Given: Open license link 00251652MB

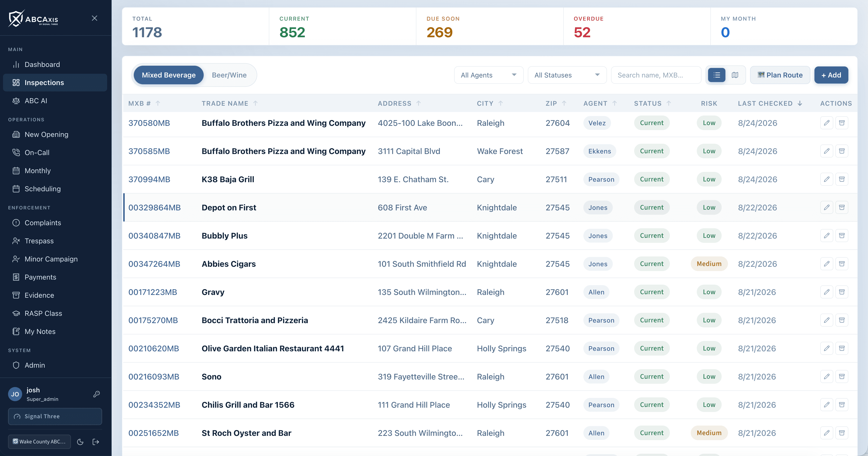Looking at the screenshot, I should [x=153, y=433].
